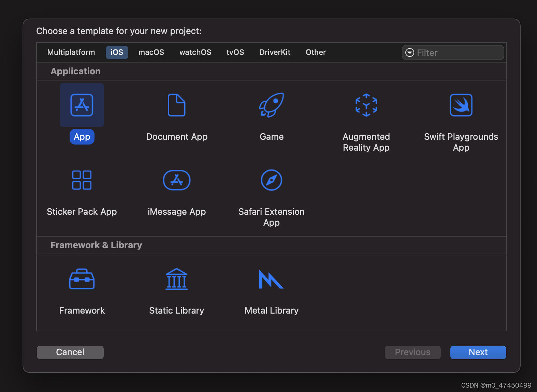Click the Game label text

click(272, 137)
